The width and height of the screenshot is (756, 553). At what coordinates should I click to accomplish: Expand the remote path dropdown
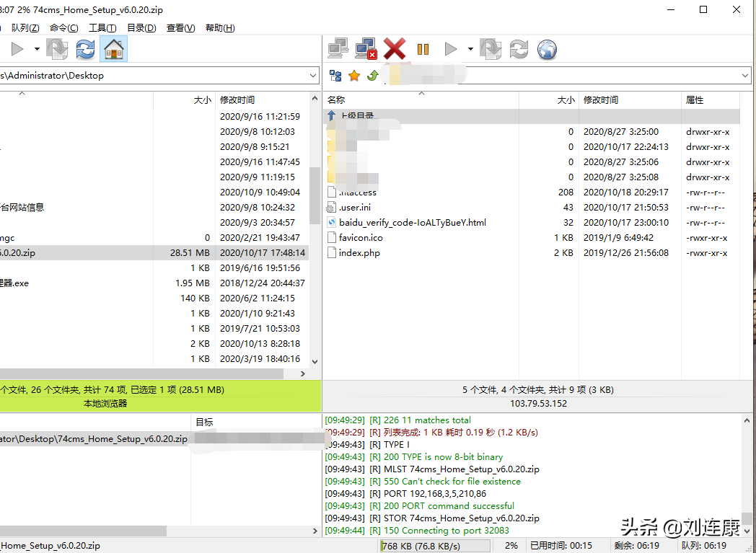(x=745, y=76)
